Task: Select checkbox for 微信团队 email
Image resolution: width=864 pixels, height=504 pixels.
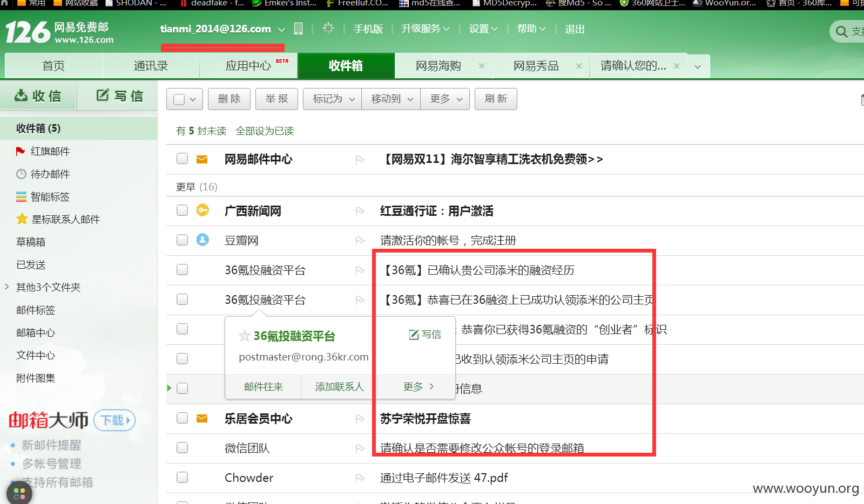Action: point(183,447)
